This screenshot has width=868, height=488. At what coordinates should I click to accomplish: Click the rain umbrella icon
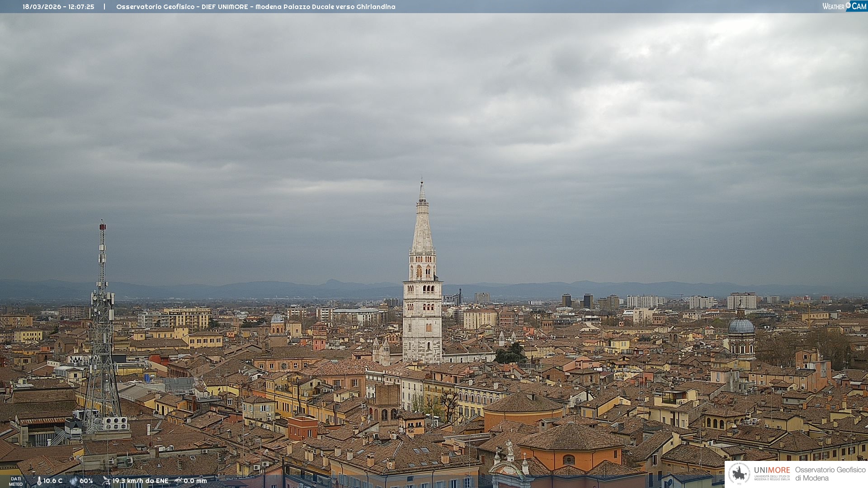click(178, 481)
